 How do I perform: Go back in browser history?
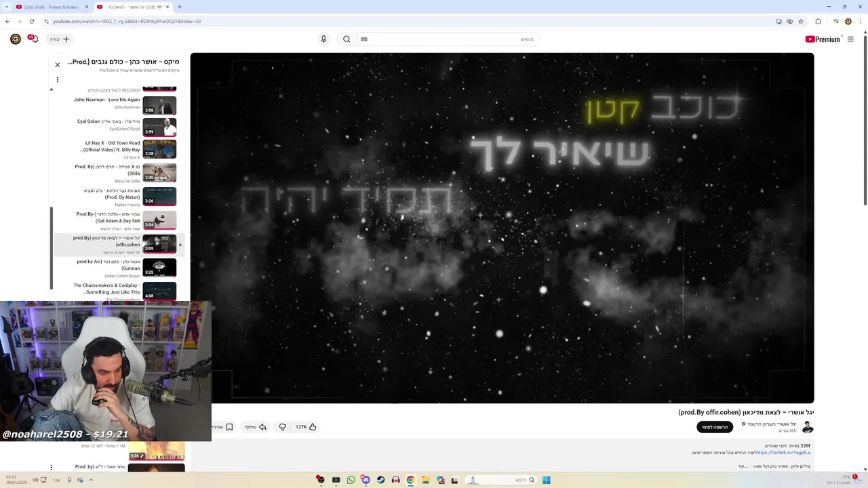click(x=7, y=21)
